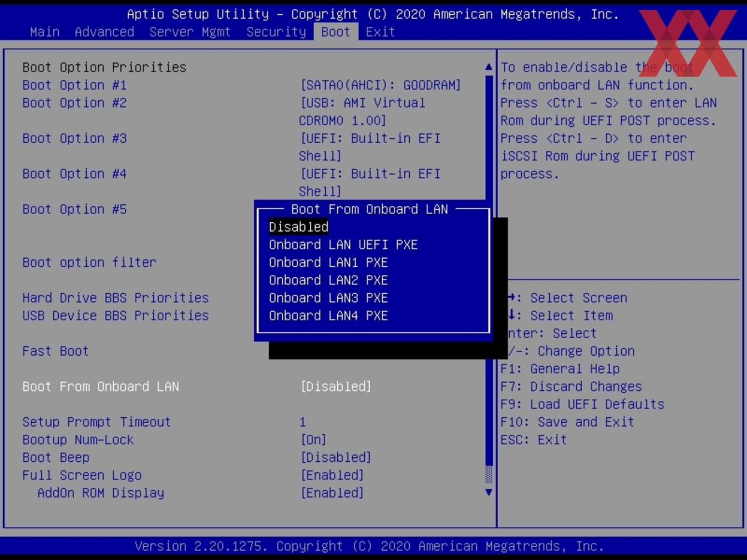The image size is (747, 560).
Task: Select the Boot Beep setting
Action: click(56, 458)
